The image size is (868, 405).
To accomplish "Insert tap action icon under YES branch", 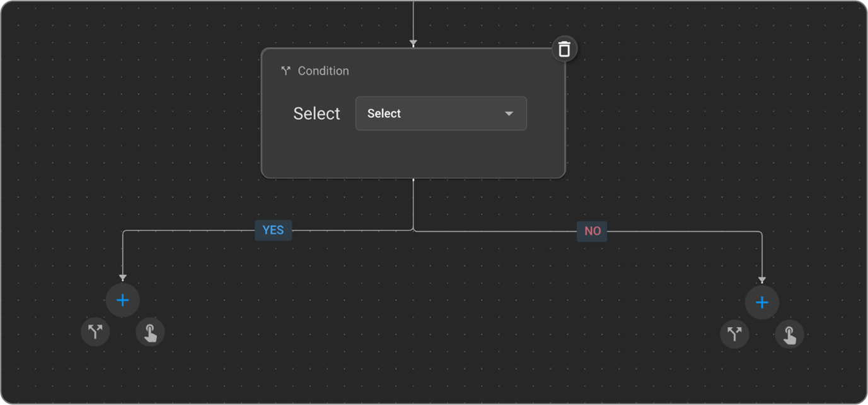I will pos(150,332).
